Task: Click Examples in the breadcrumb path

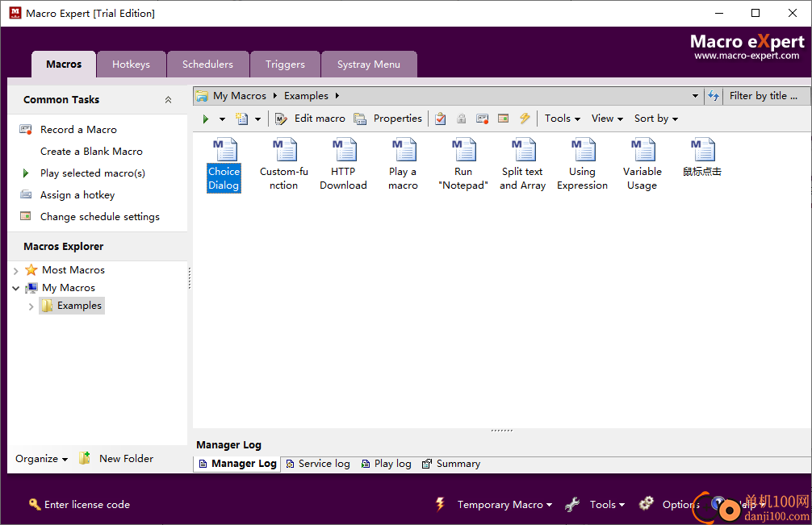Action: 306,96
